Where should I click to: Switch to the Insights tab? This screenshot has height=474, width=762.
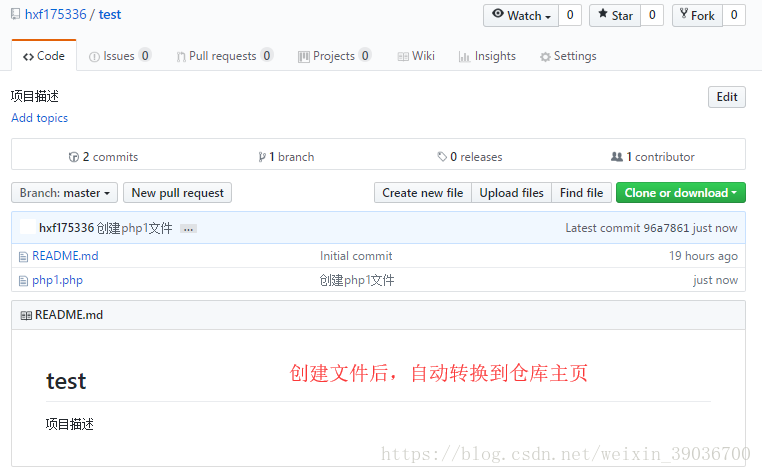point(487,56)
